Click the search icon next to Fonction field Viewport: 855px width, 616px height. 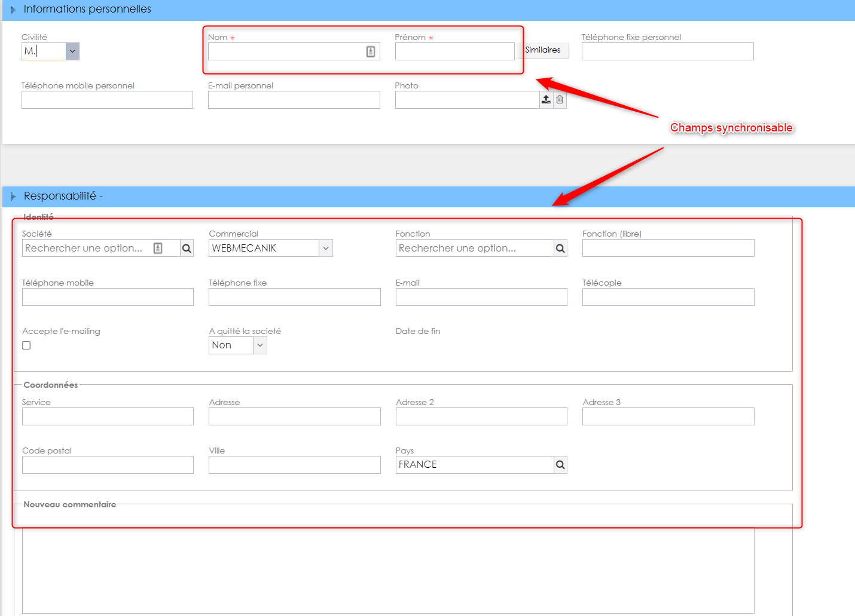click(560, 249)
